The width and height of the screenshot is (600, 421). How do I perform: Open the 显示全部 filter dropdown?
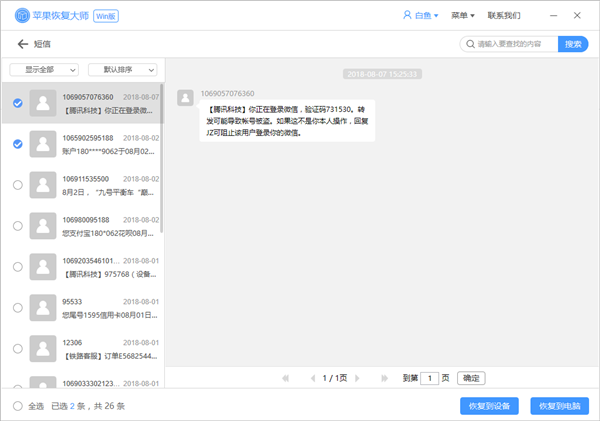pos(44,70)
